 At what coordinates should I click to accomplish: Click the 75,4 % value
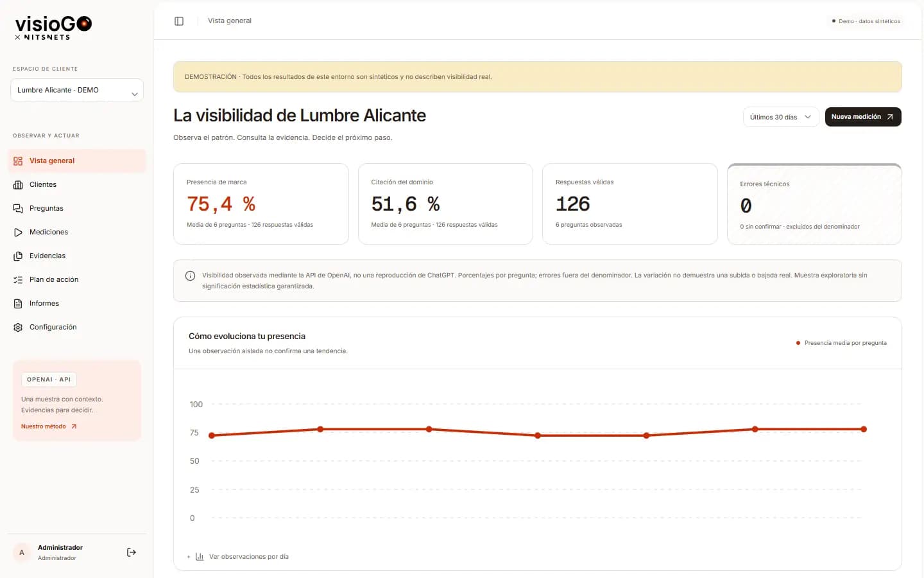[221, 204]
